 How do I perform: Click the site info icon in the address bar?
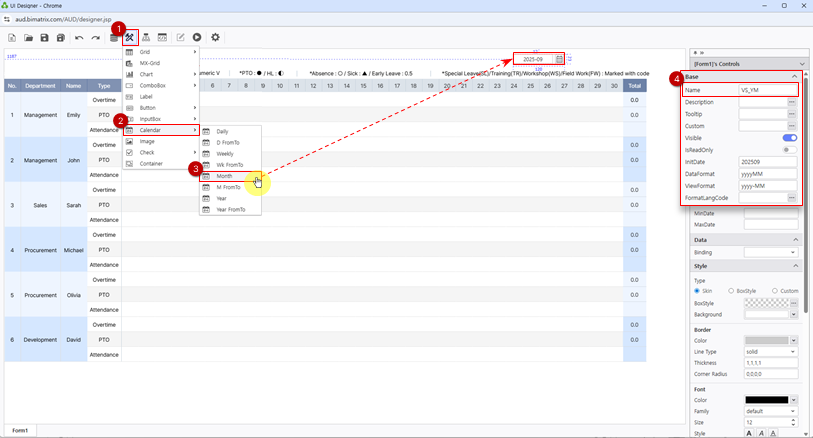(7, 19)
